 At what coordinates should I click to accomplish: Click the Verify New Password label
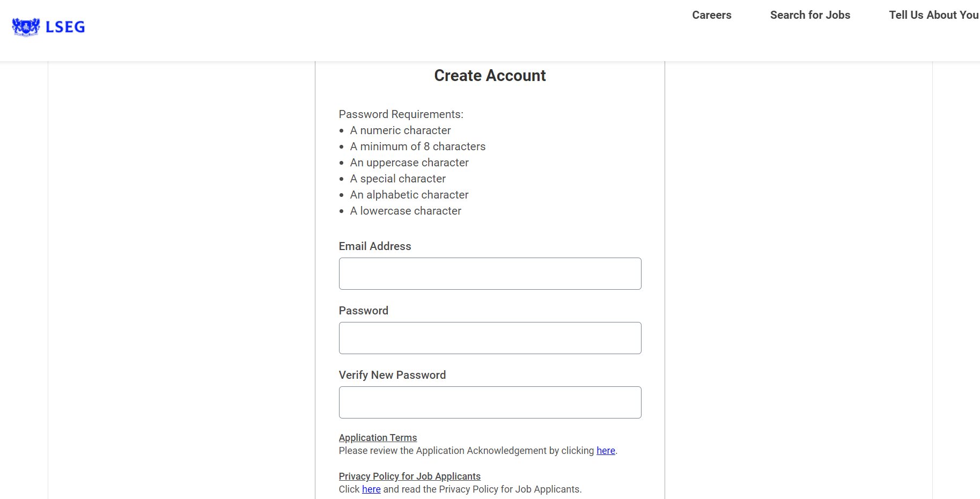(x=392, y=375)
